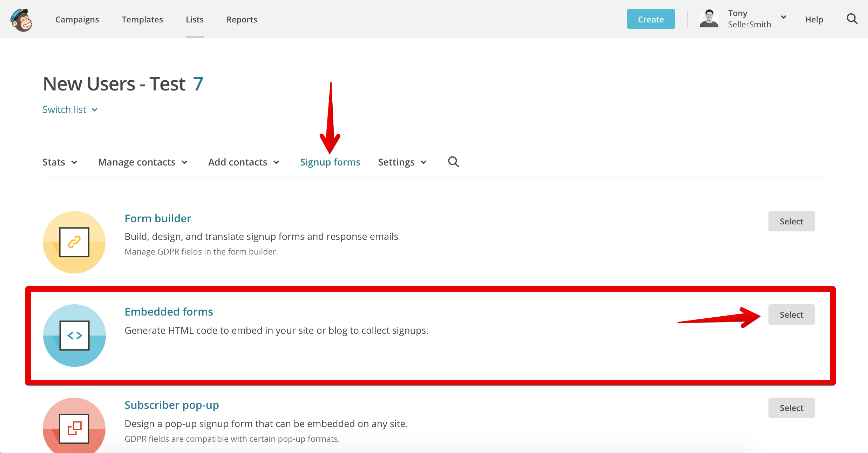Click the Create button
Viewport: 868px width, 453px height.
651,19
